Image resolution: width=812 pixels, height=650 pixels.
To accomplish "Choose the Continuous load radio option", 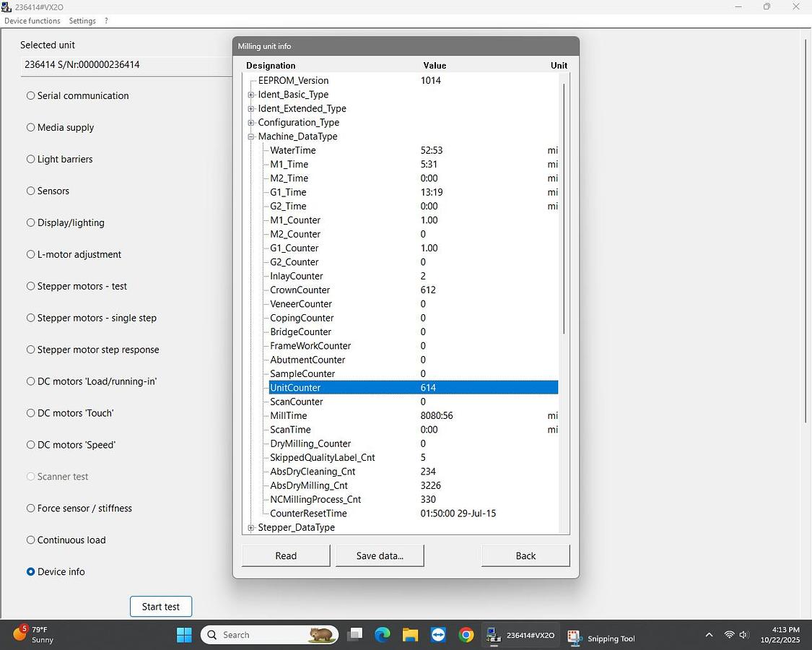I will [31, 539].
